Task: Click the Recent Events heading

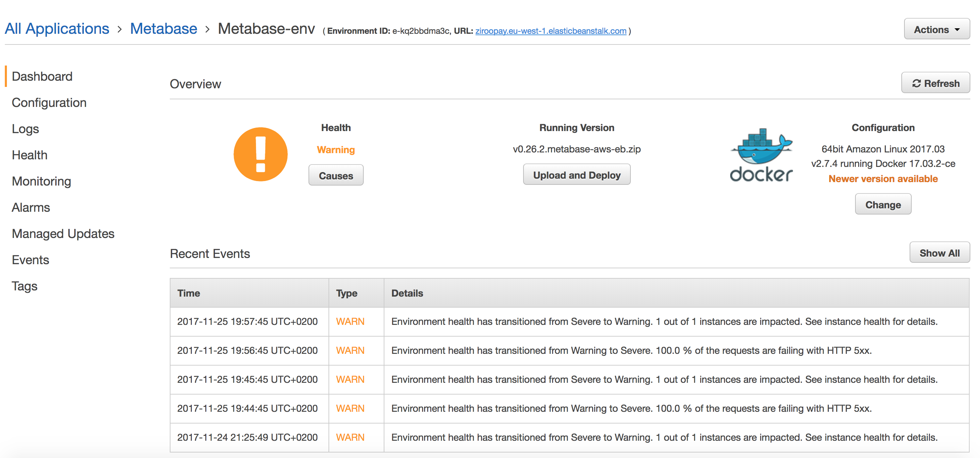Action: 210,253
